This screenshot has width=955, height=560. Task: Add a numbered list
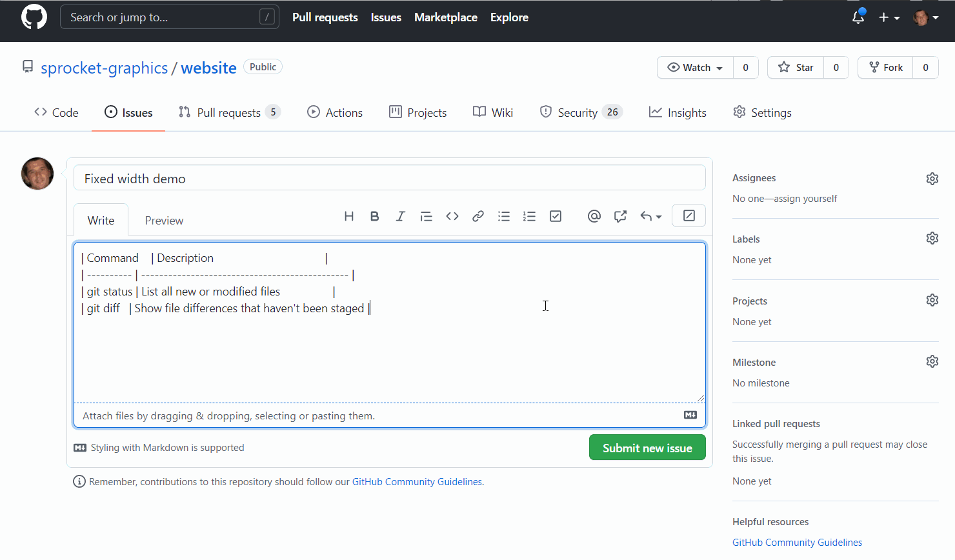(x=530, y=215)
